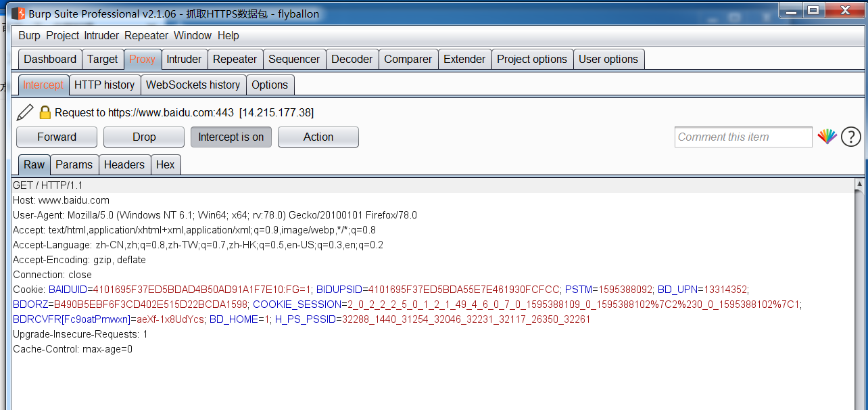
Task: Toggle the Intercept is on button
Action: pos(231,137)
